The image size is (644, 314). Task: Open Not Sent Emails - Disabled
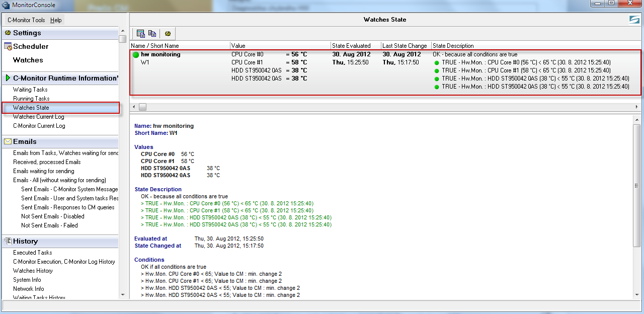pyautogui.click(x=53, y=216)
